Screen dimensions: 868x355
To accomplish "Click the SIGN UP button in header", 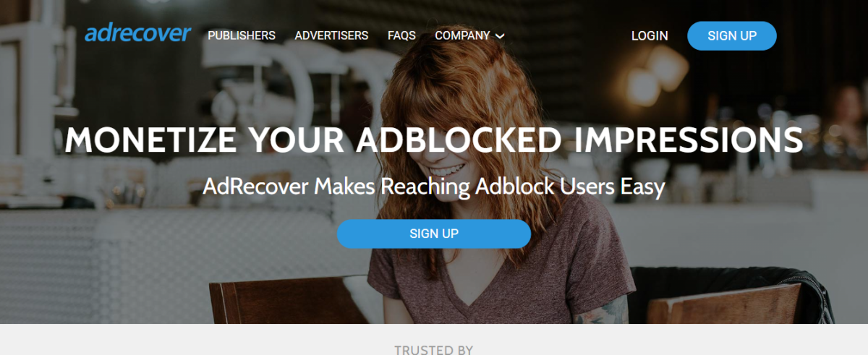I will [x=732, y=35].
